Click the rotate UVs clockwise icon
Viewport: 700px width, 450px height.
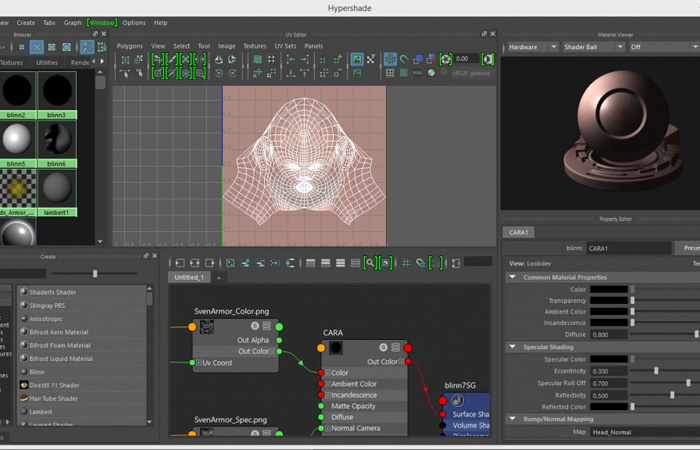point(233,73)
